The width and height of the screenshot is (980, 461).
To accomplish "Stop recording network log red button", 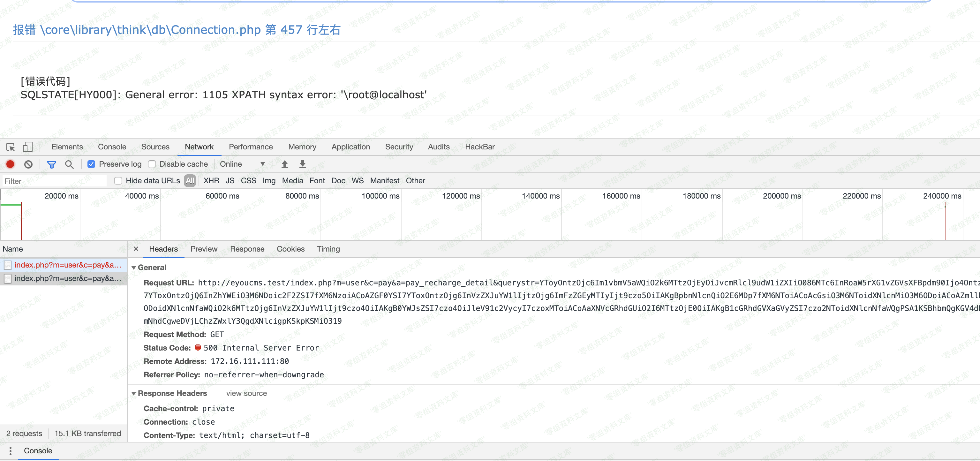I will click(x=10, y=164).
